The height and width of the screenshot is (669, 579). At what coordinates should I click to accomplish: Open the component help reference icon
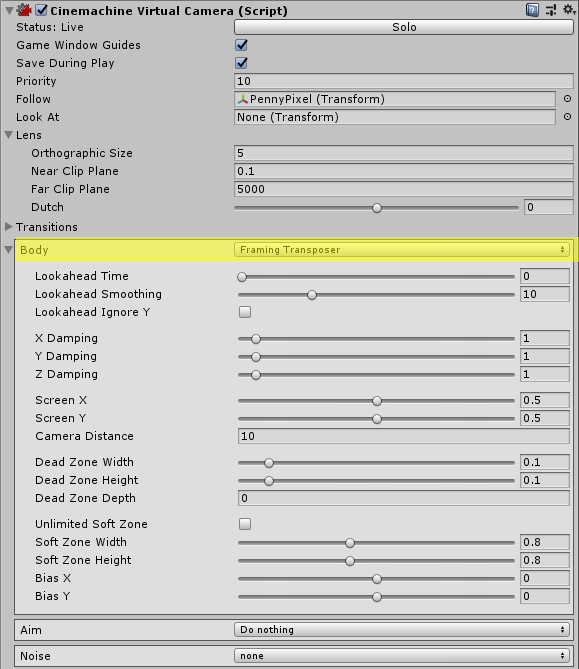[x=532, y=10]
